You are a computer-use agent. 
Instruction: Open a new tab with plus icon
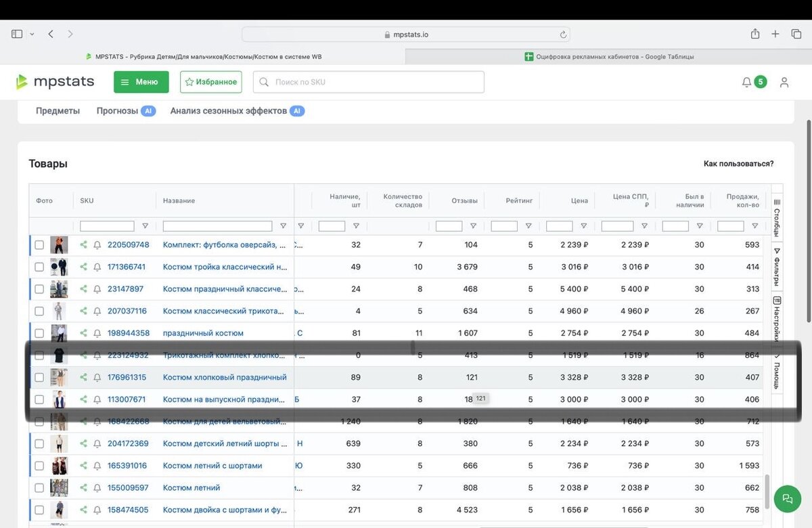(775, 34)
